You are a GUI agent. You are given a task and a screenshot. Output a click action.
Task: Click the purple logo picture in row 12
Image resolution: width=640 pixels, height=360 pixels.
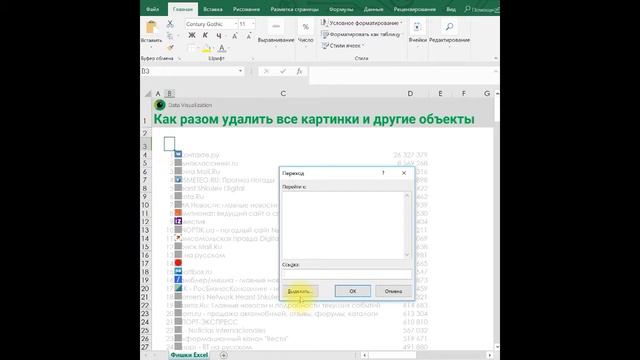tap(178, 221)
